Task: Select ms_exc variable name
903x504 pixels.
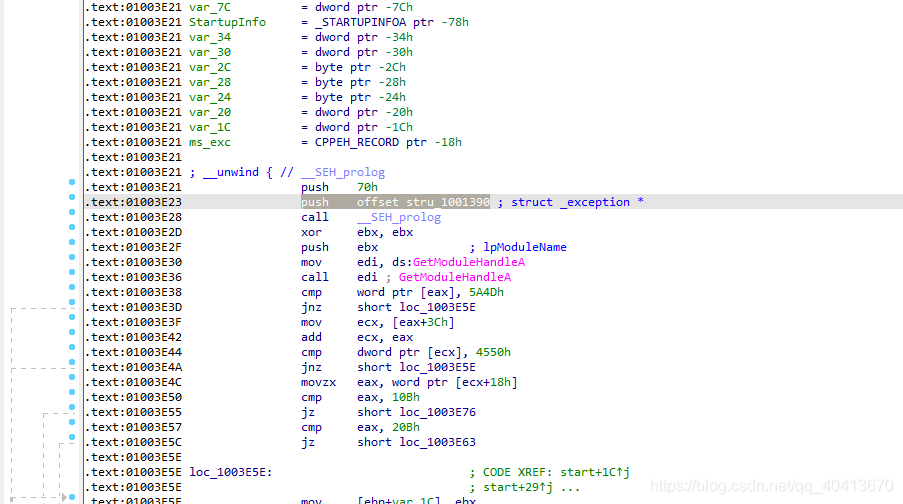Action: pyautogui.click(x=210, y=142)
